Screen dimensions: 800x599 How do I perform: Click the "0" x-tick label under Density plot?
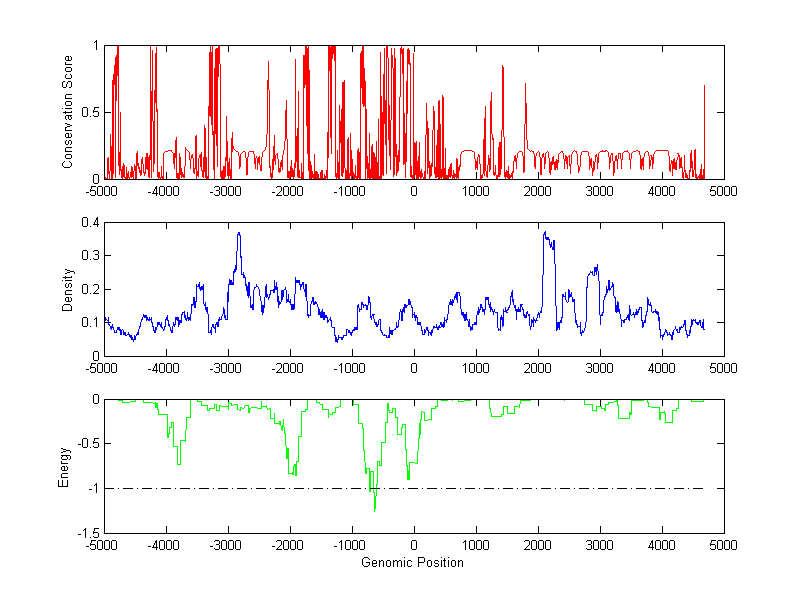(x=413, y=369)
